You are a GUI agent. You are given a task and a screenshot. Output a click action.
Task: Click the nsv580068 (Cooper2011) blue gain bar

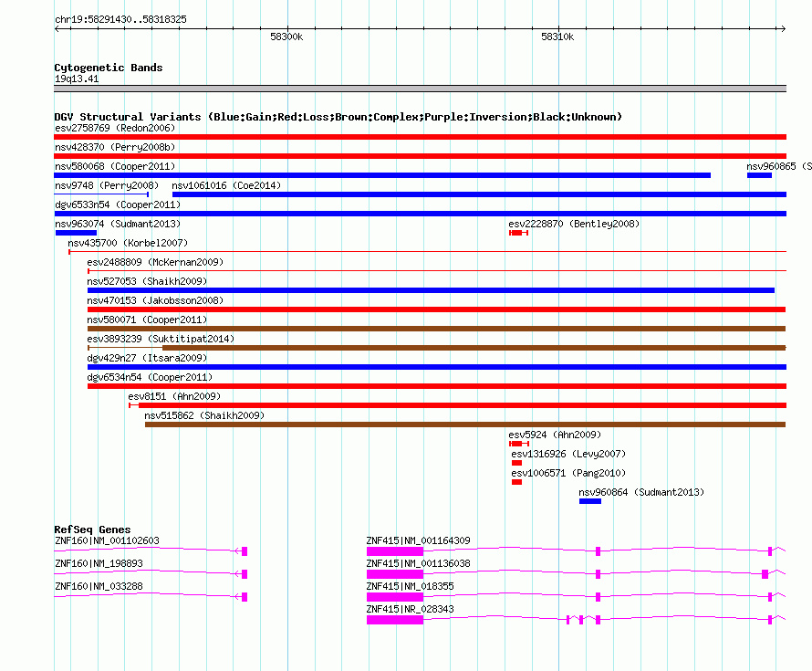382,175
